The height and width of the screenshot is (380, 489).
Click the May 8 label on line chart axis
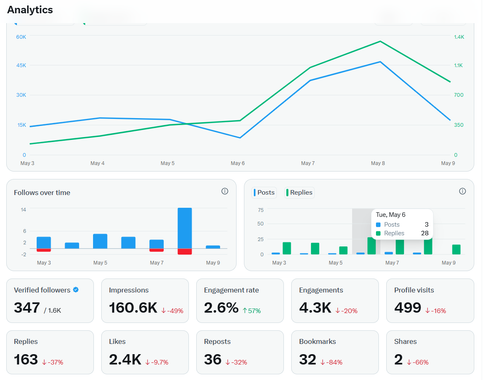pos(378,163)
